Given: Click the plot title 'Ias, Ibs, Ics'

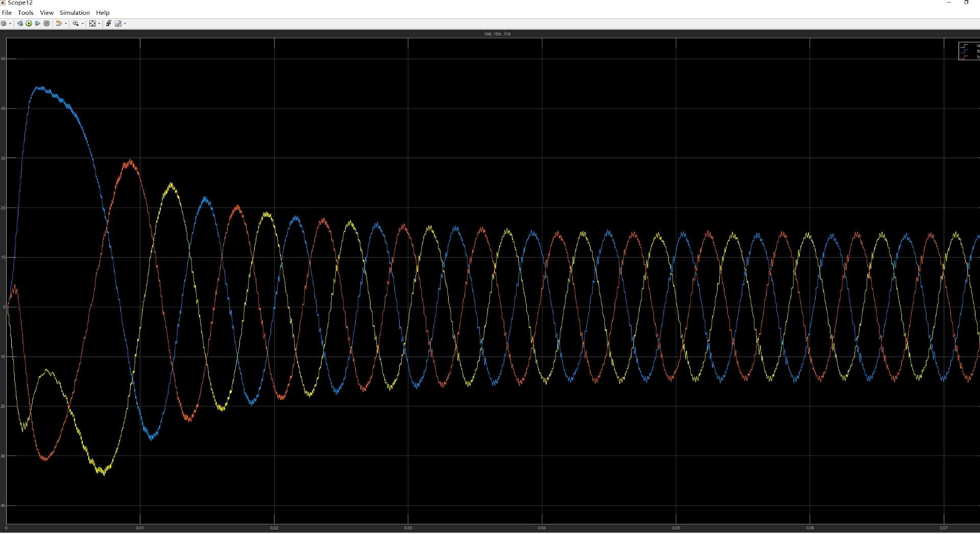Looking at the screenshot, I should tap(497, 34).
